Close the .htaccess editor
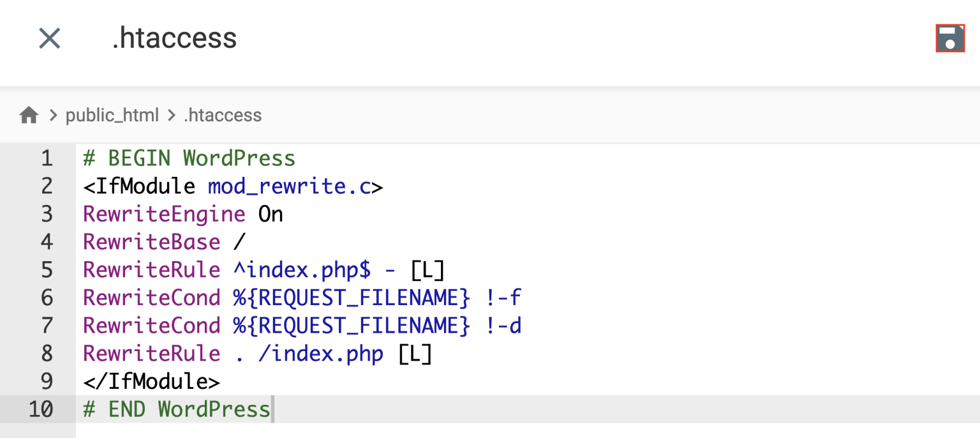Screen dimensions: 980x438 pos(49,38)
